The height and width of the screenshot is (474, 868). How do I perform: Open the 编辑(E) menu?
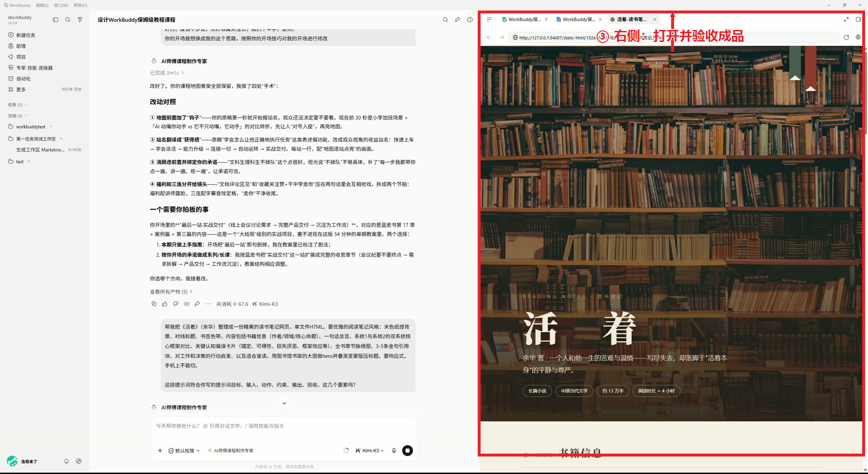pyautogui.click(x=42, y=5)
